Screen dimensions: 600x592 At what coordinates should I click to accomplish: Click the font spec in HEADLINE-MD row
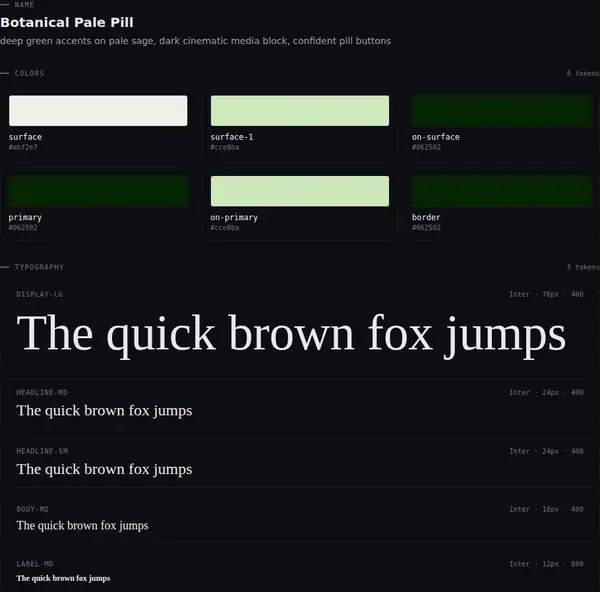(546, 393)
